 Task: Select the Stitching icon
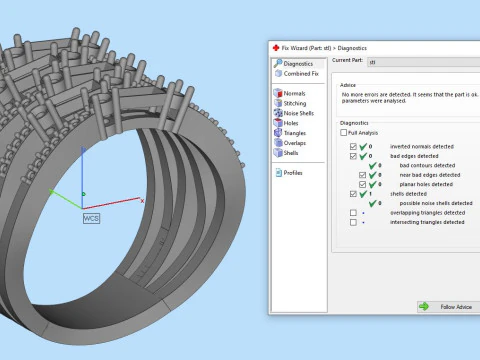pyautogui.click(x=278, y=103)
